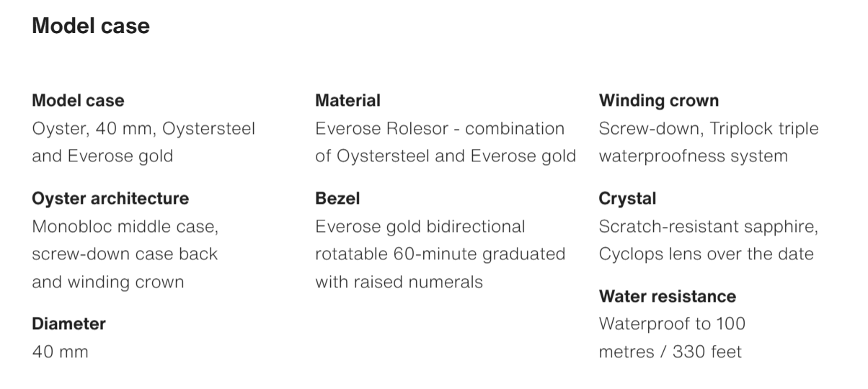This screenshot has height=389, width=868.
Task: Click 'rotatable 60-minute graduated' text line
Action: 440,254
